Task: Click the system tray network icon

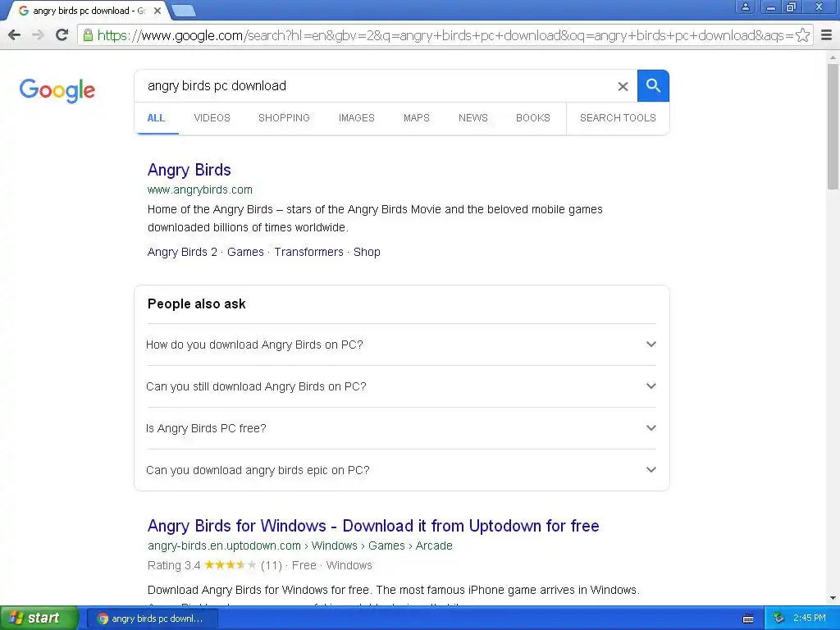Action: pyautogui.click(x=778, y=619)
